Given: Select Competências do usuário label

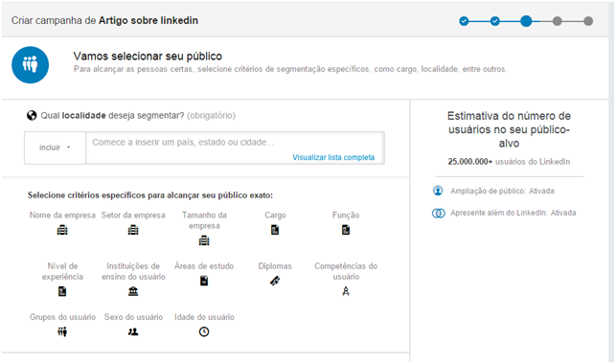Looking at the screenshot, I should [346, 271].
